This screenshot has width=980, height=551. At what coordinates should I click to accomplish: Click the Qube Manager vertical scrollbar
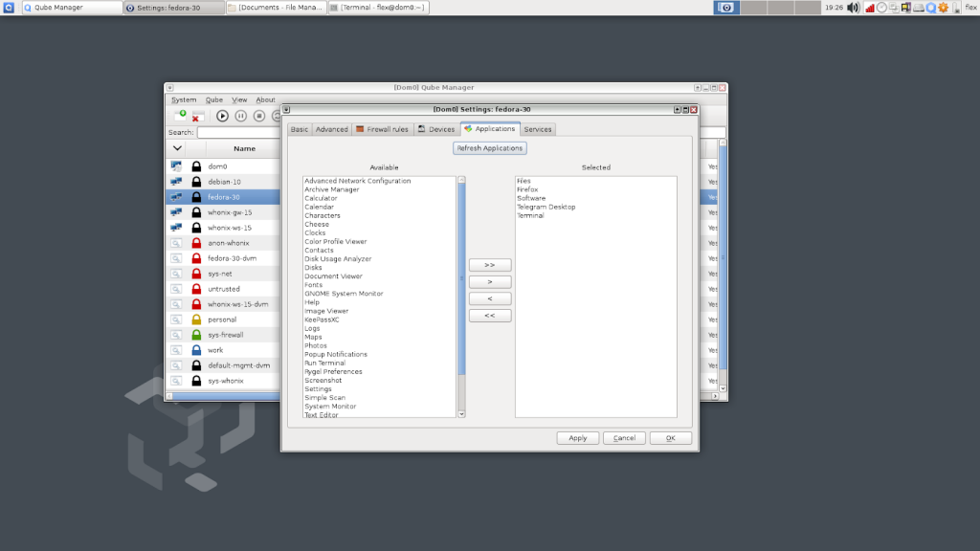tap(723, 256)
